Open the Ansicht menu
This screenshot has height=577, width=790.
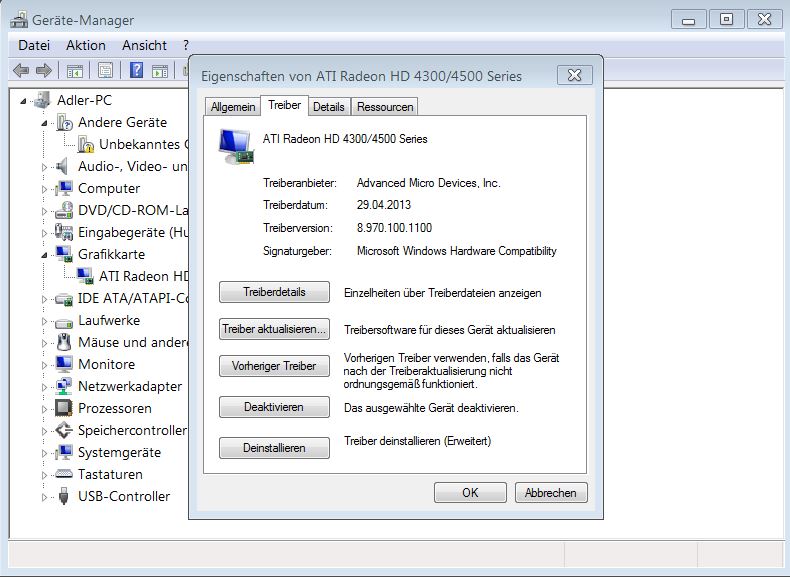[x=144, y=45]
